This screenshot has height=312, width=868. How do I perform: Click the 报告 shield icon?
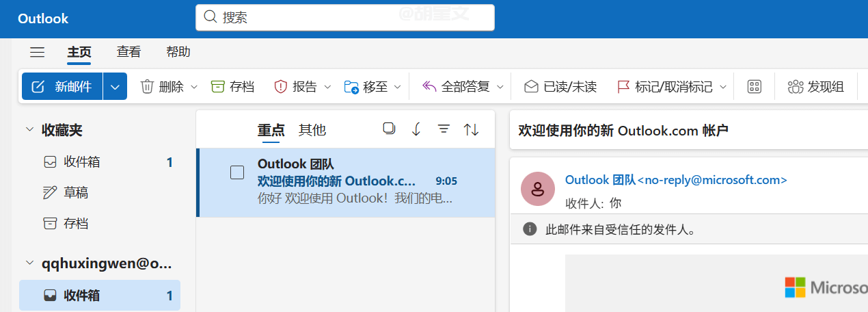[280, 87]
